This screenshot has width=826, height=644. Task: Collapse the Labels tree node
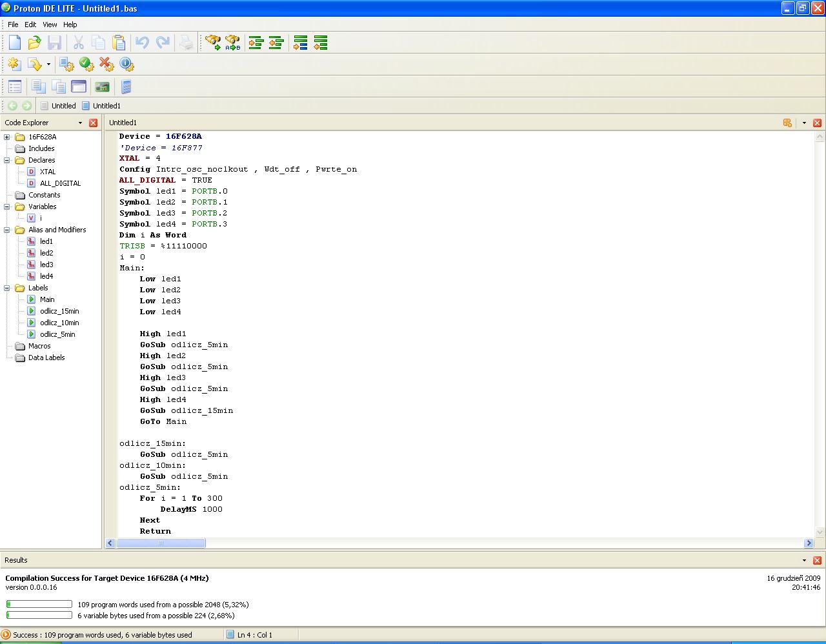click(x=7, y=288)
